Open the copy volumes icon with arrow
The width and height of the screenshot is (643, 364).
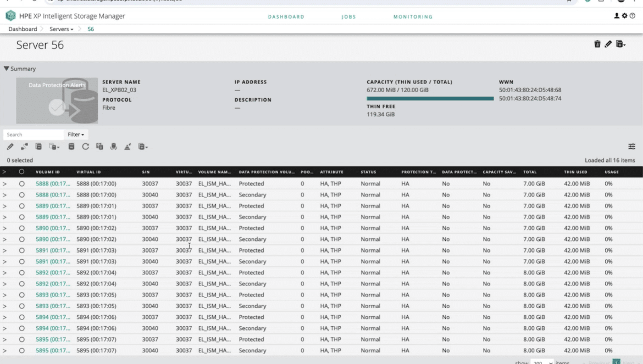(54, 147)
